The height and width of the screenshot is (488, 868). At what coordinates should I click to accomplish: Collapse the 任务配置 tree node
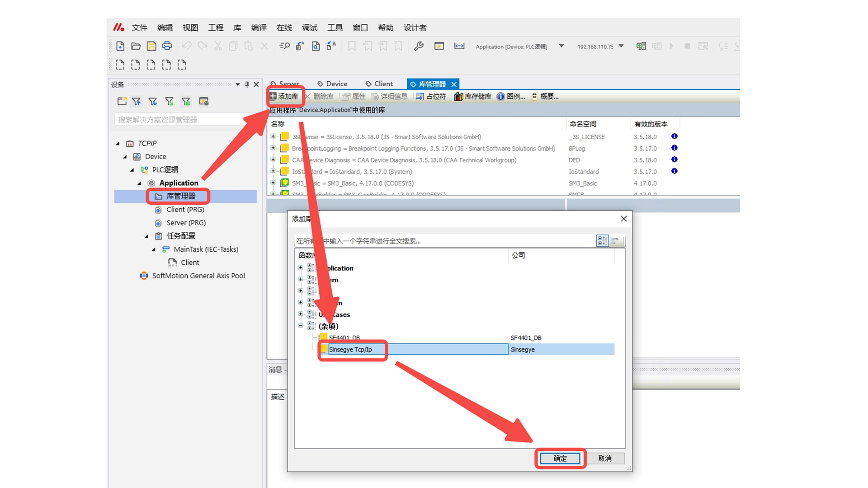click(x=146, y=236)
